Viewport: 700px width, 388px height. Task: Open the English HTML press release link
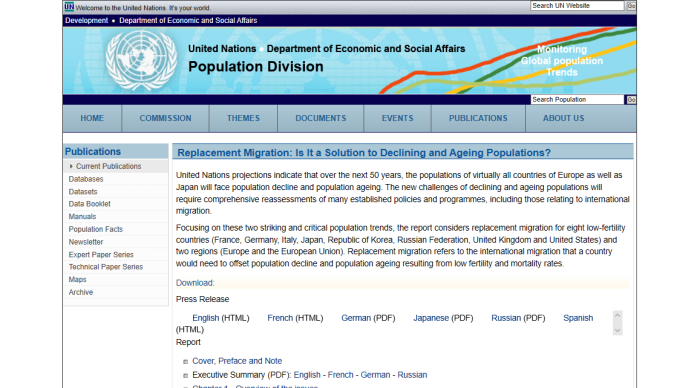[205, 318]
